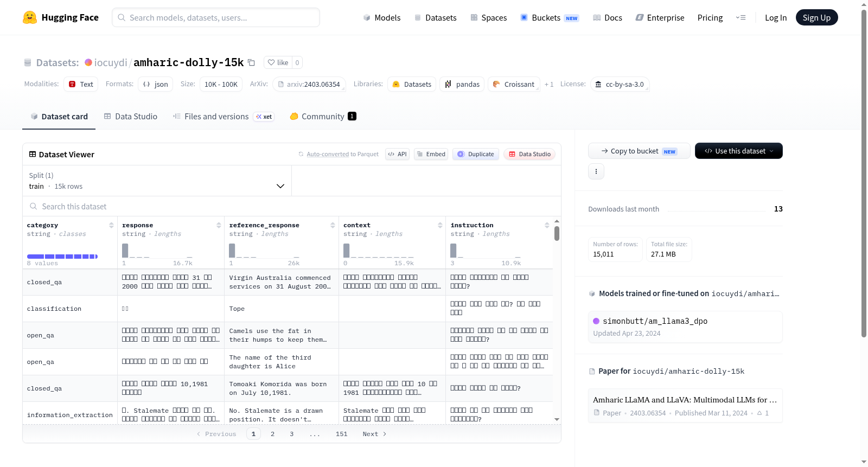Like the dataset with the heart button
This screenshot has width=868, height=467.
coord(278,62)
